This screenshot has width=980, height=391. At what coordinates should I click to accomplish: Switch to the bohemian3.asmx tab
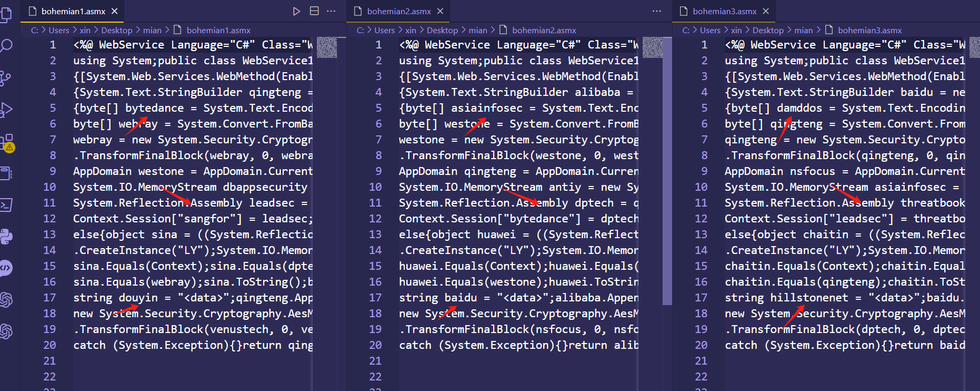point(725,11)
